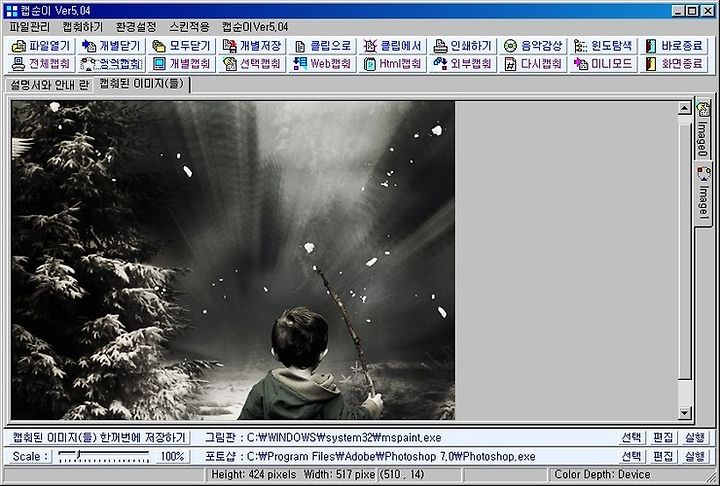Image resolution: width=720 pixels, height=486 pixels.
Task: Click the 클립으로 toolbar button
Action: coord(322,46)
